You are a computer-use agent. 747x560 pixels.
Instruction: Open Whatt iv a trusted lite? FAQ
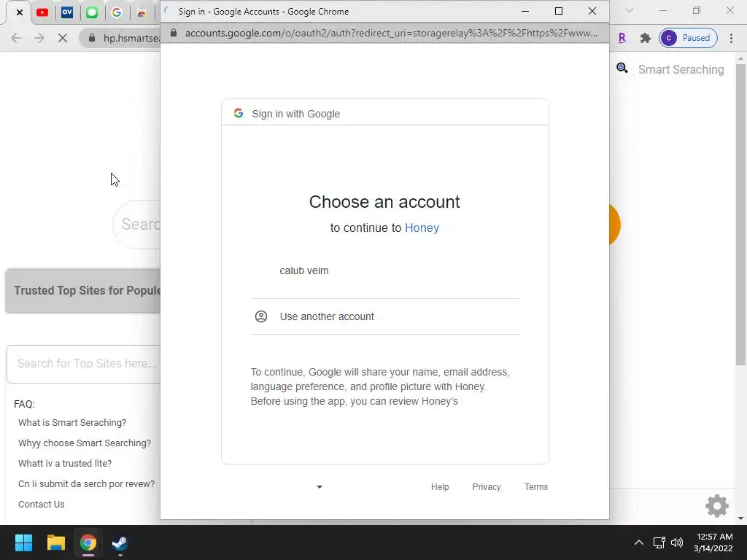coord(65,463)
